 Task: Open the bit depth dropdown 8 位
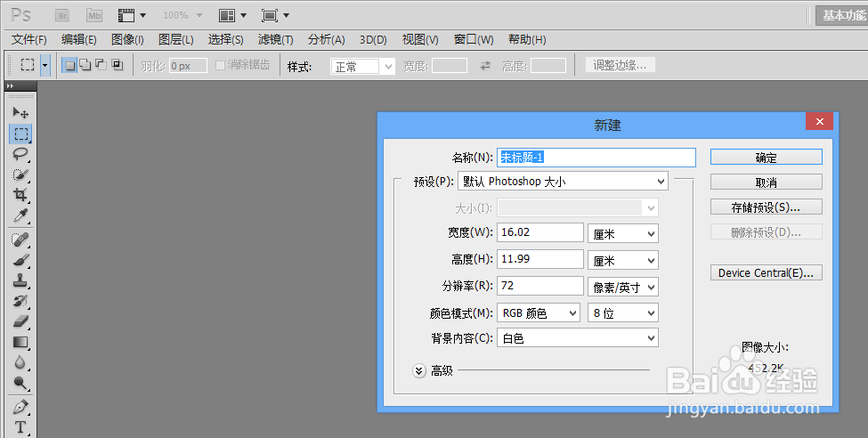click(x=623, y=312)
